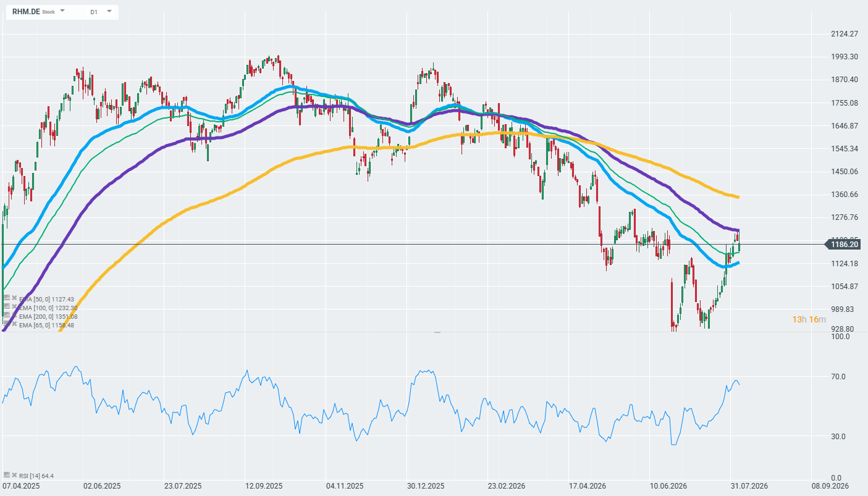The image size is (868, 496).
Task: Click the RSI 30.0 scale label
Action: [x=837, y=437]
